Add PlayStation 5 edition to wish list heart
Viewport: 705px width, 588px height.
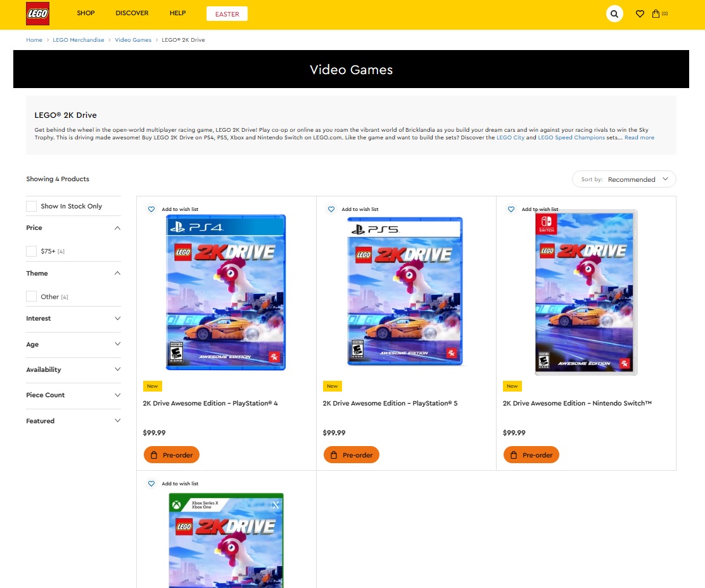pos(331,209)
